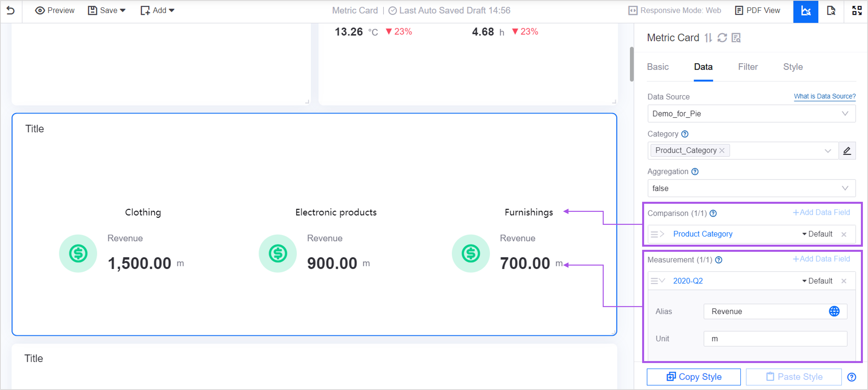Delete the 2020-Q2 measurement field
868x390 pixels.
point(844,281)
